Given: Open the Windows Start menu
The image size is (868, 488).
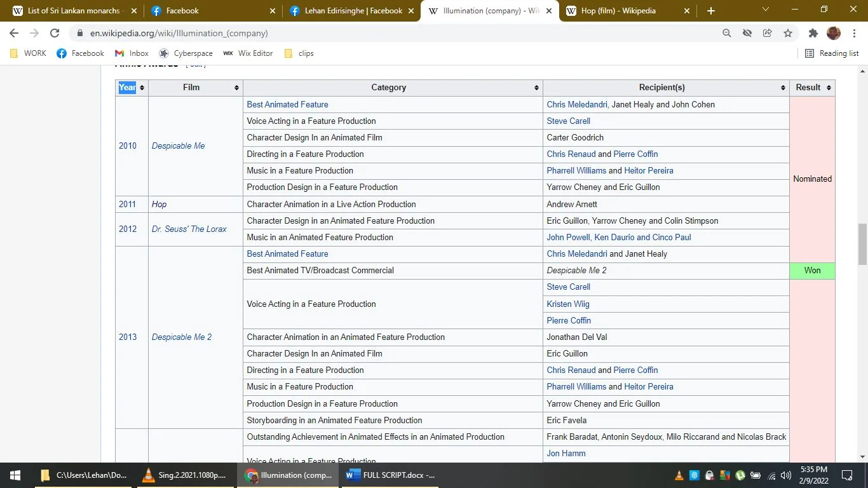Looking at the screenshot, I should click(x=15, y=475).
